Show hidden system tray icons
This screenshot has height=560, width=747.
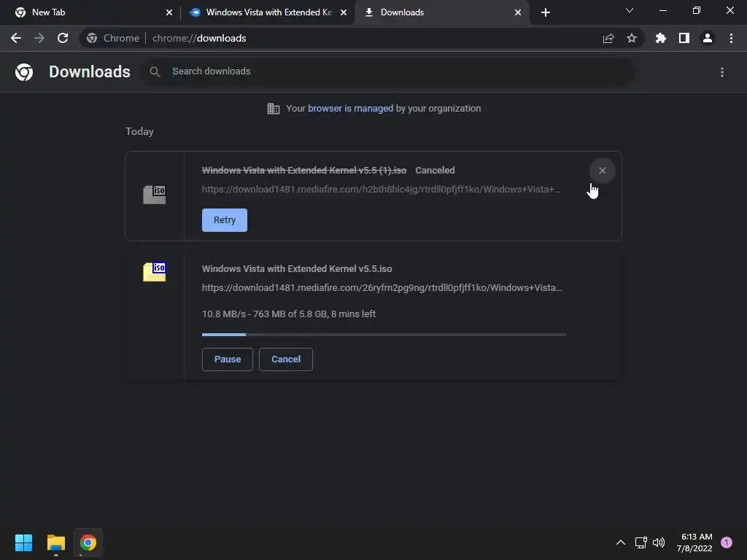tap(621, 542)
